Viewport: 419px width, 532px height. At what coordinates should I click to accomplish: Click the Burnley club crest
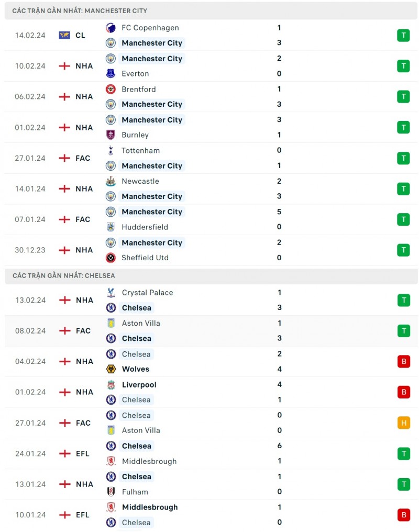point(111,135)
